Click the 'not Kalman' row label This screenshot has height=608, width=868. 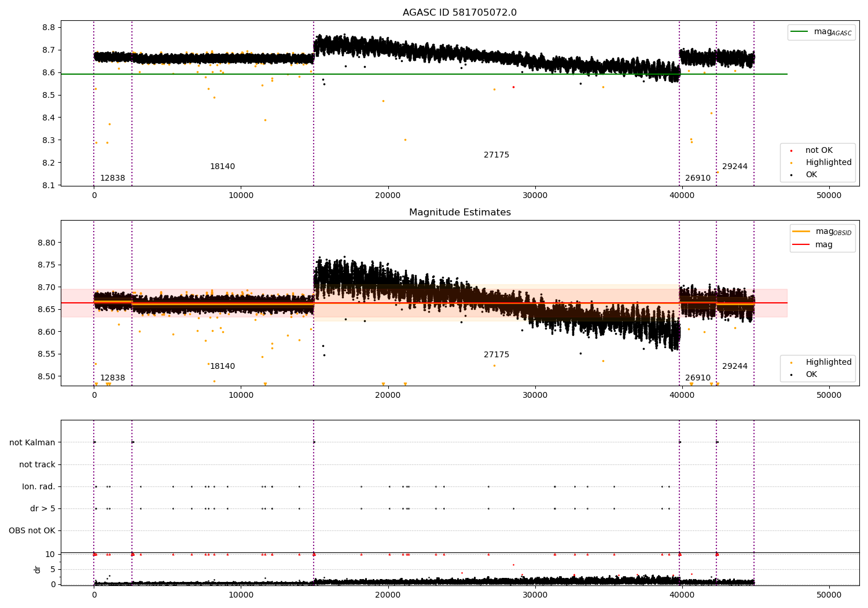tap(32, 443)
